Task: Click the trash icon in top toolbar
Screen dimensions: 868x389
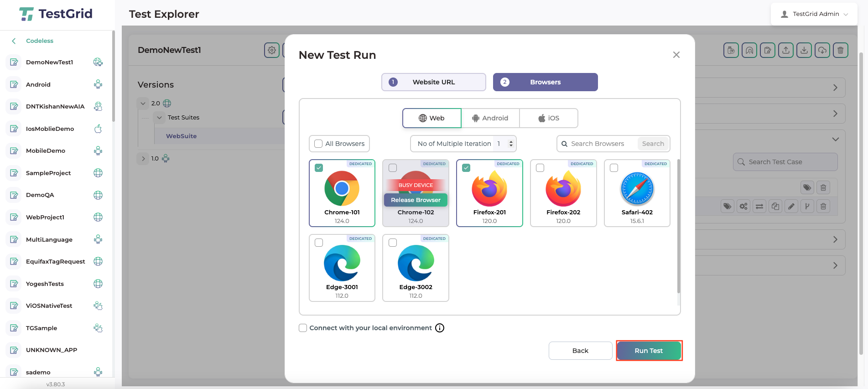Action: (x=840, y=50)
